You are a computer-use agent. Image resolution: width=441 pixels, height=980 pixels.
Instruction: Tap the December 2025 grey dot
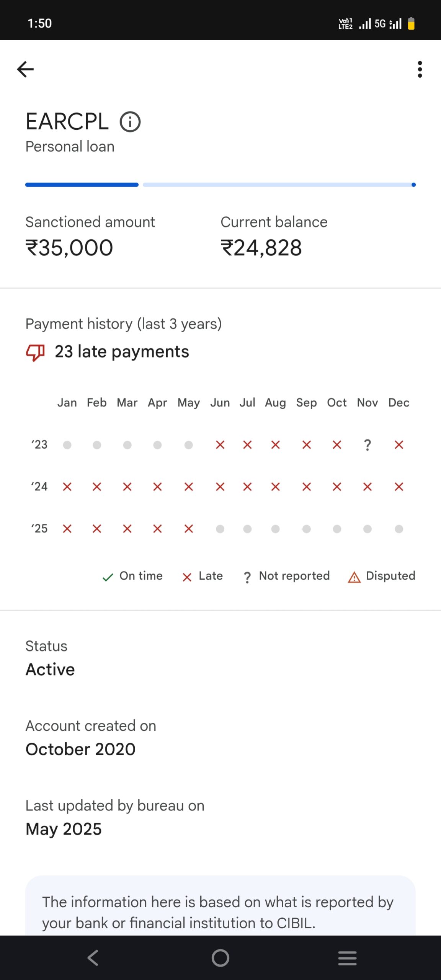pos(399,529)
